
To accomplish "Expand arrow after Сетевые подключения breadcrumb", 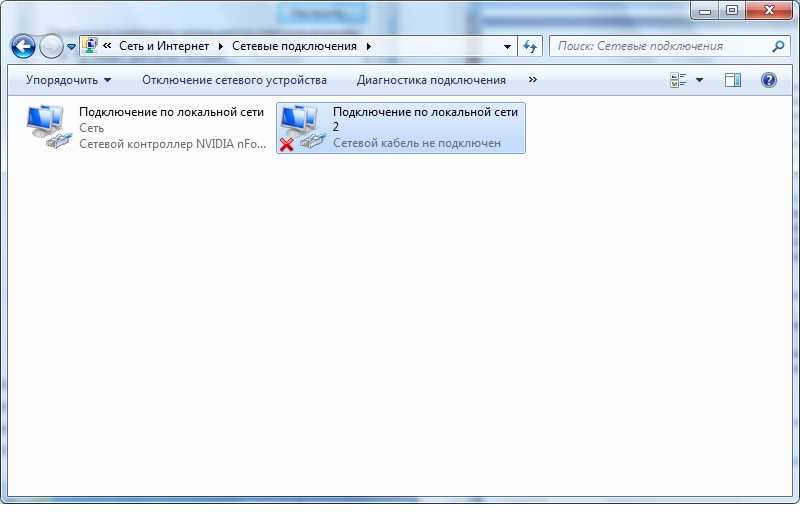I will coord(368,46).
